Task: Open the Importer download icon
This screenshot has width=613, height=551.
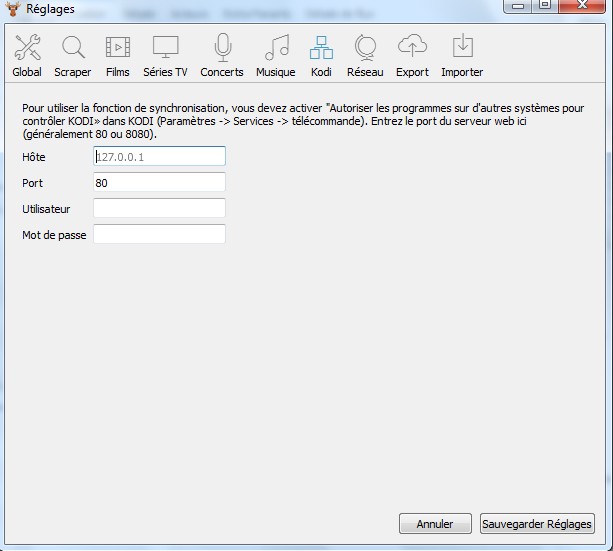Action: pyautogui.click(x=462, y=46)
